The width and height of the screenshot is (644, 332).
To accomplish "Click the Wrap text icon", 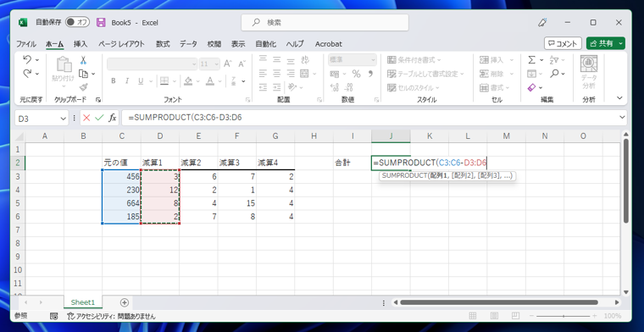I will pyautogui.click(x=305, y=60).
